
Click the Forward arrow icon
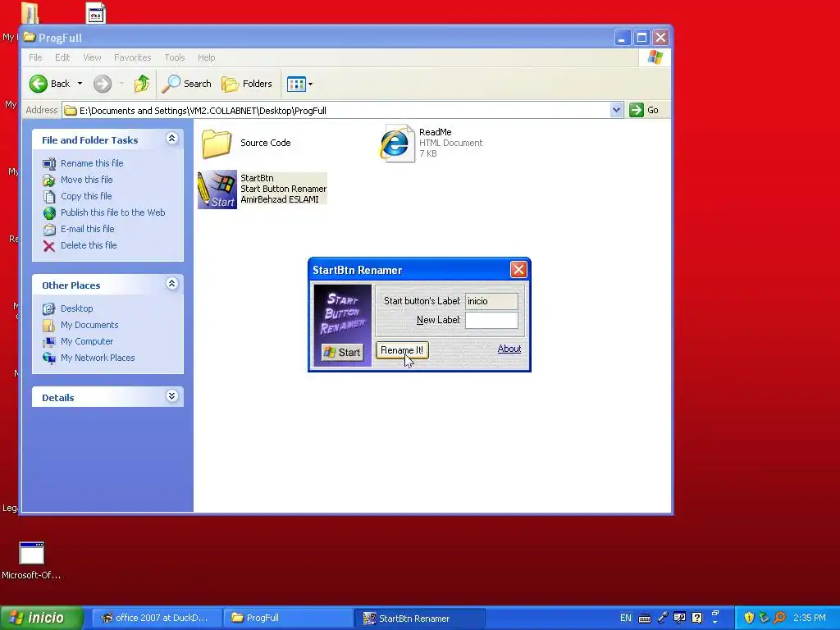(x=103, y=84)
